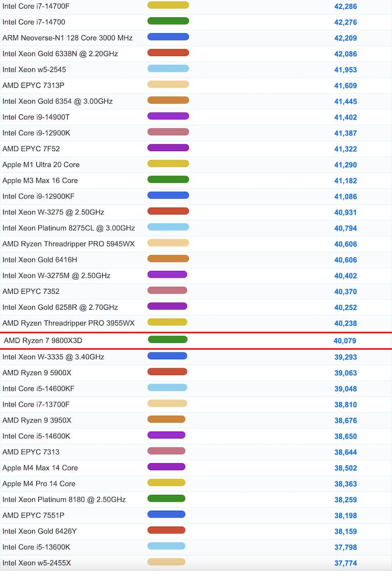Click the AMD Ryzen 9 5900X name
392x571 pixels.
37,373
